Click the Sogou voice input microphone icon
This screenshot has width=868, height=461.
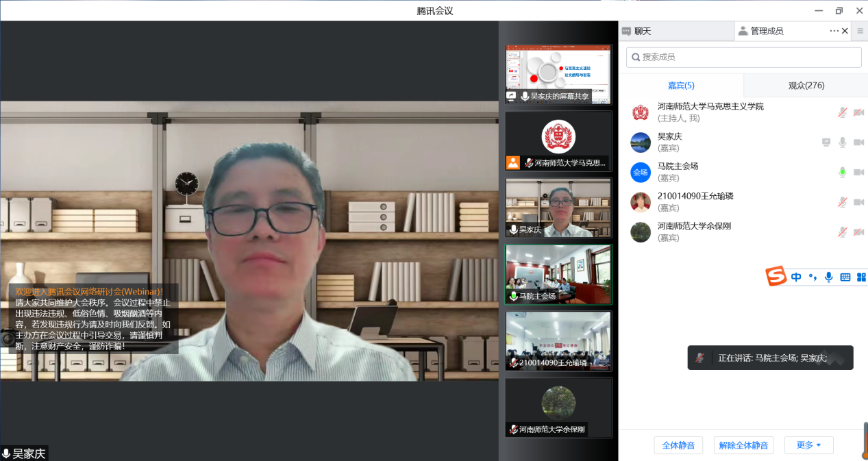[x=829, y=277]
